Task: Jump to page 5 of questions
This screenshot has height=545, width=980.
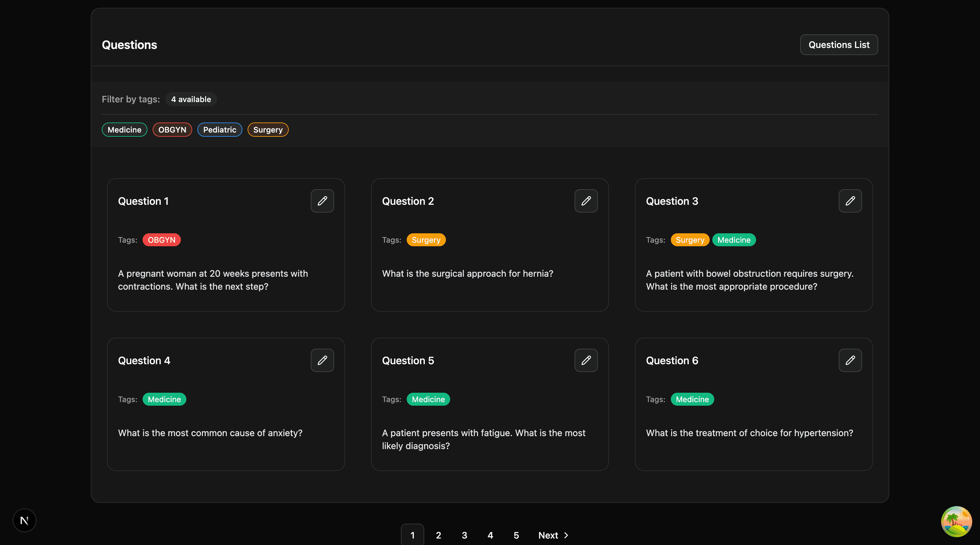Action: click(x=516, y=535)
